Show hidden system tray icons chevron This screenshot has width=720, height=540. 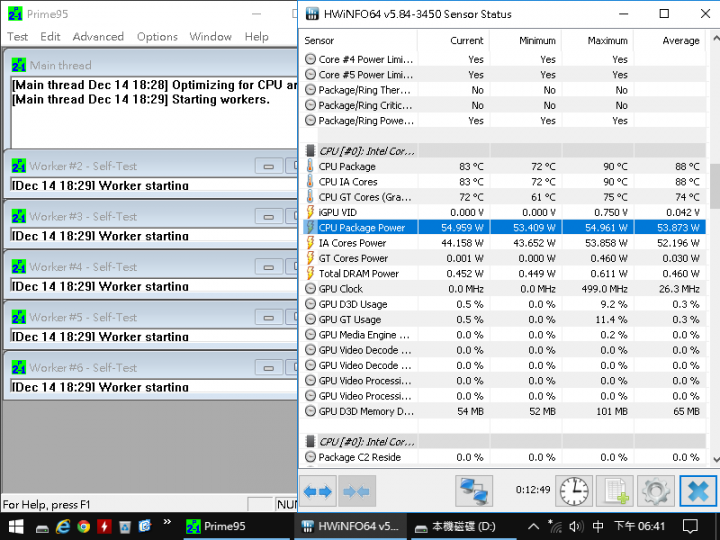click(x=533, y=526)
